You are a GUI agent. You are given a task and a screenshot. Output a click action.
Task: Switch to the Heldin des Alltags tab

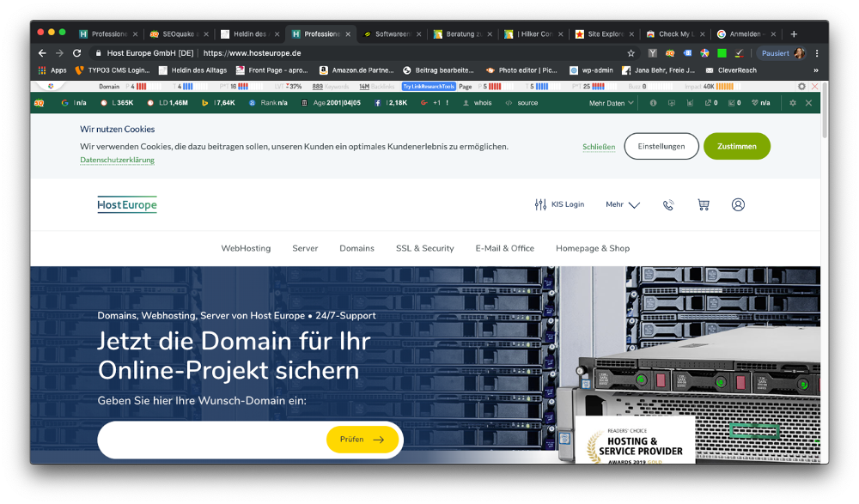249,34
